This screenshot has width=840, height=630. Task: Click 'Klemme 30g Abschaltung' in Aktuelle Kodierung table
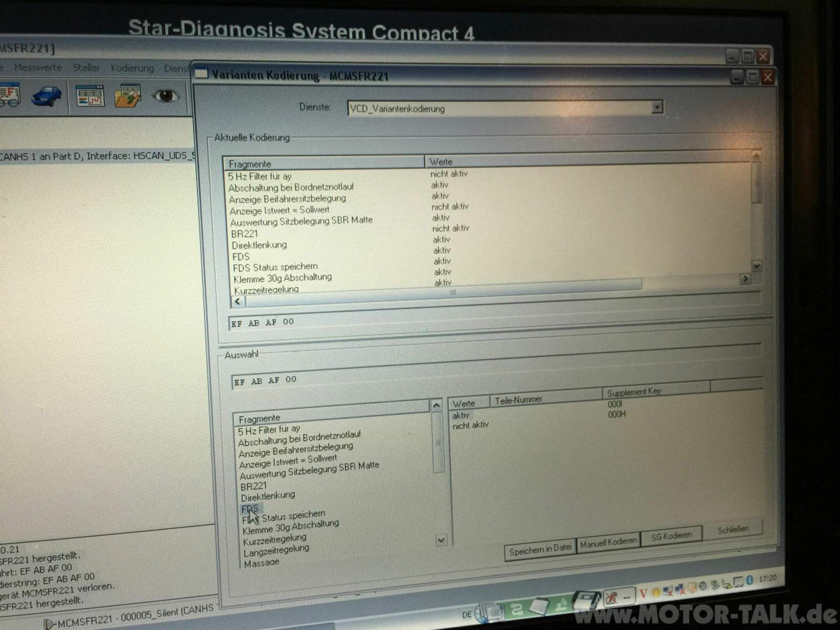282,278
